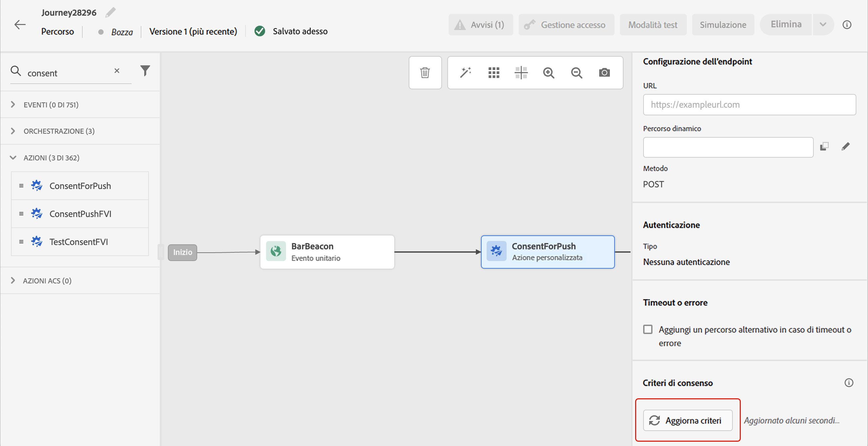The width and height of the screenshot is (868, 446).
Task: Click the pencil icon next to Journey28296
Action: (x=110, y=12)
